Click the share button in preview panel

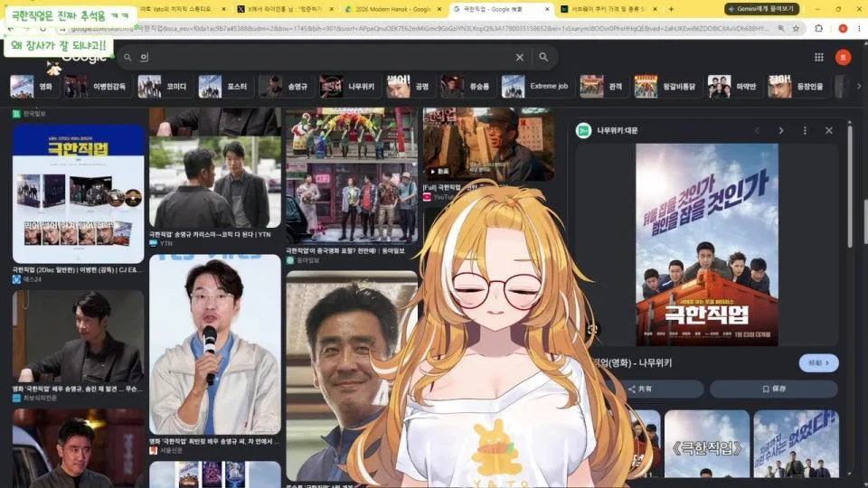pos(639,389)
